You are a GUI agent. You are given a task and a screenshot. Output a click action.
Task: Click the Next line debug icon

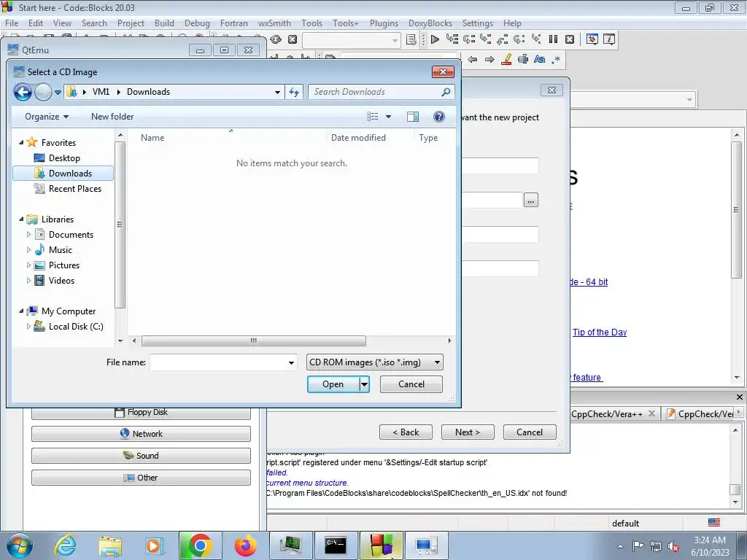coord(469,39)
